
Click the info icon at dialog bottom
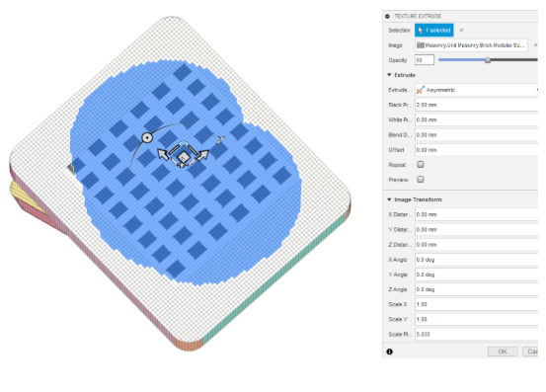click(389, 352)
